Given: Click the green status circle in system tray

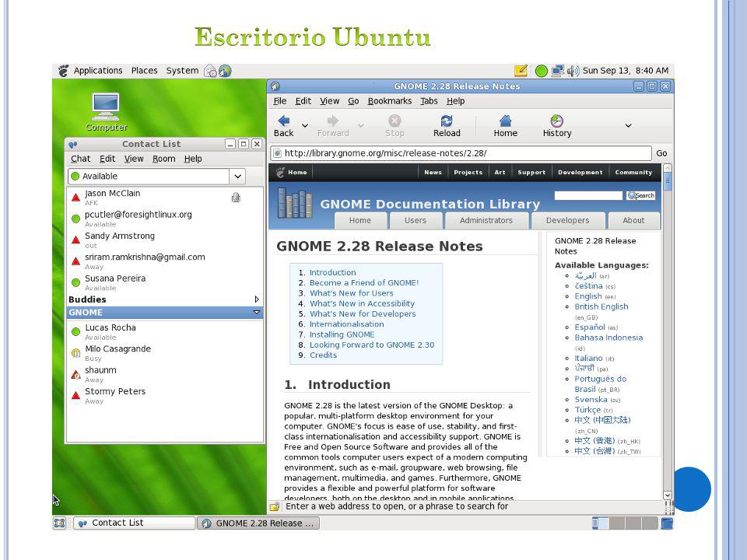Looking at the screenshot, I should coord(542,71).
